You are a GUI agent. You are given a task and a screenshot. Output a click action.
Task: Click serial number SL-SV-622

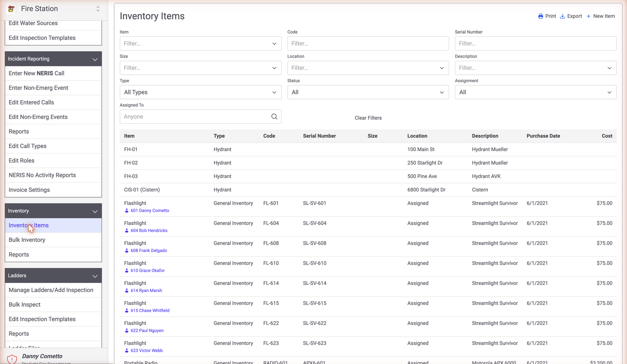click(x=314, y=323)
